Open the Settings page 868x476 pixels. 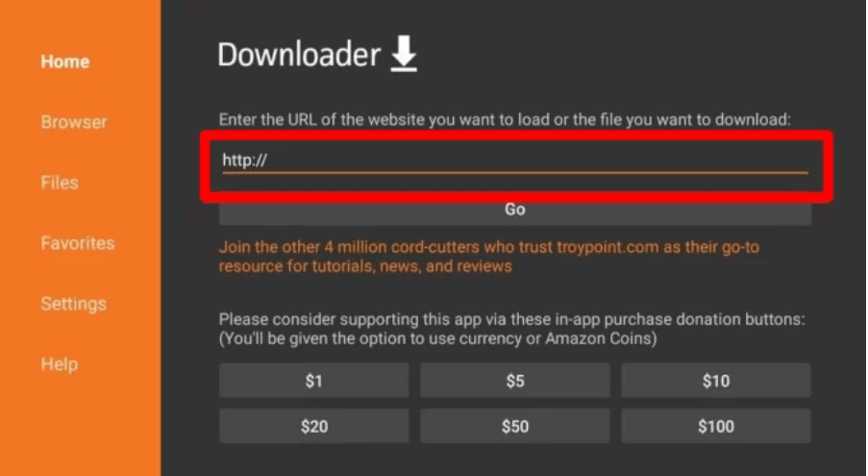[x=73, y=303]
